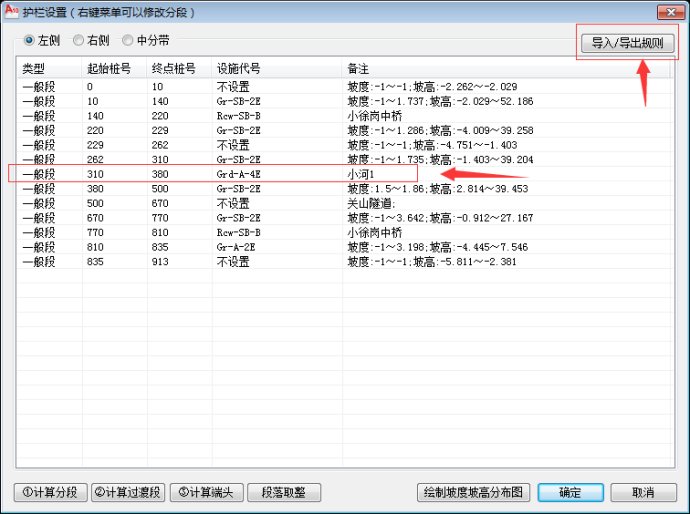Click the 段落取整 button
The image size is (690, 514).
point(284,492)
